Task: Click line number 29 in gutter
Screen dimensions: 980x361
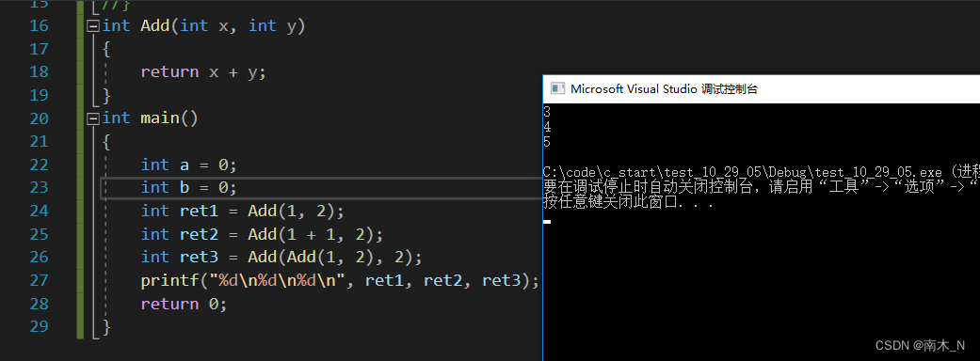Action: tap(39, 327)
